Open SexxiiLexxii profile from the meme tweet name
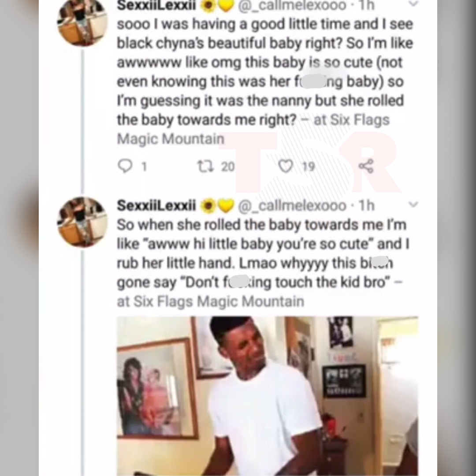Image resolution: width=476 pixels, height=476 pixels. click(x=156, y=205)
